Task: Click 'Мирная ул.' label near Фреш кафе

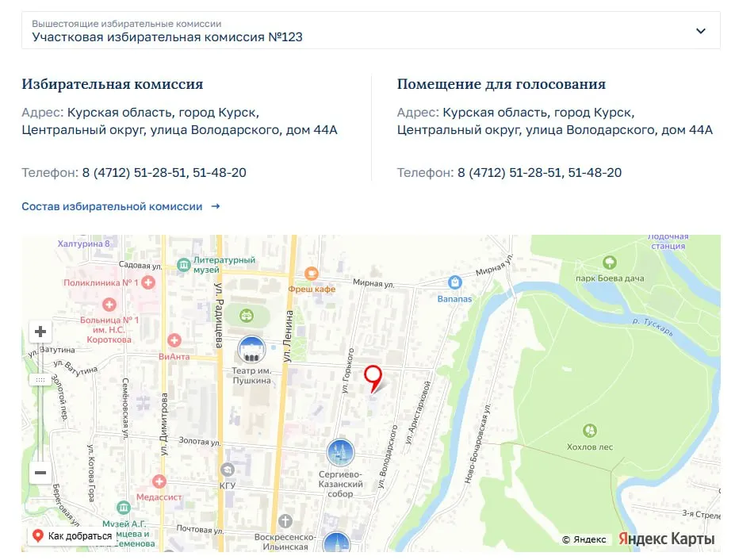Action: (373, 283)
